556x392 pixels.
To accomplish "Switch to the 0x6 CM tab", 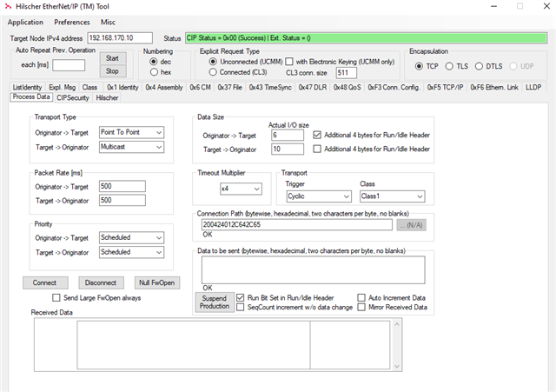I will coord(201,87).
